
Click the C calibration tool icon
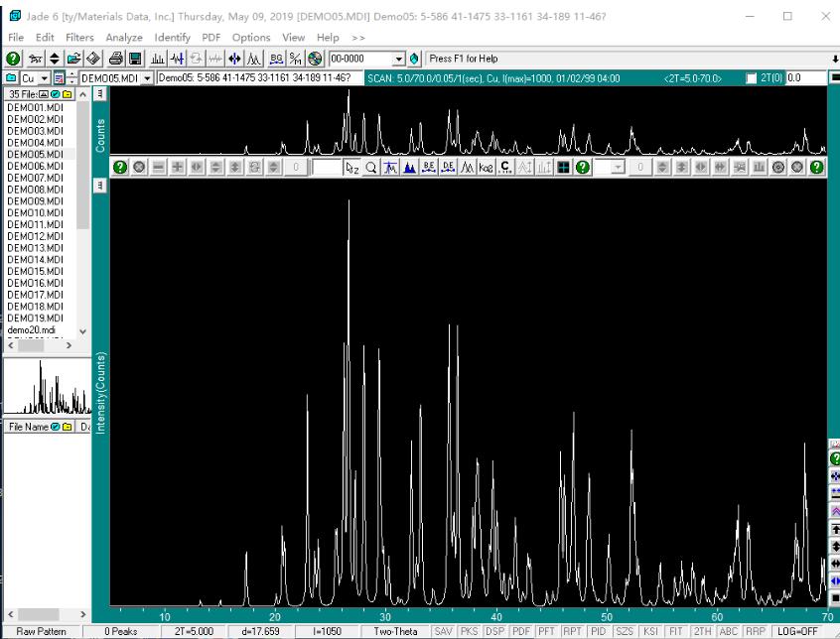(x=505, y=168)
